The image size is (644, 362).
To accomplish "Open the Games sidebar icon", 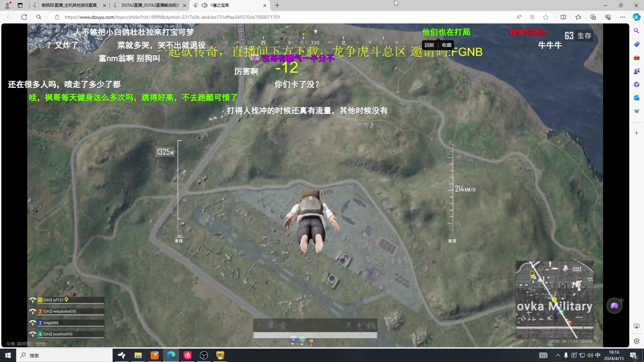I will click(636, 71).
